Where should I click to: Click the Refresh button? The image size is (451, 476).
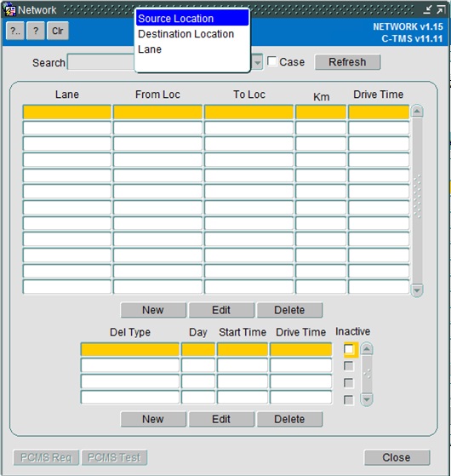pos(347,62)
